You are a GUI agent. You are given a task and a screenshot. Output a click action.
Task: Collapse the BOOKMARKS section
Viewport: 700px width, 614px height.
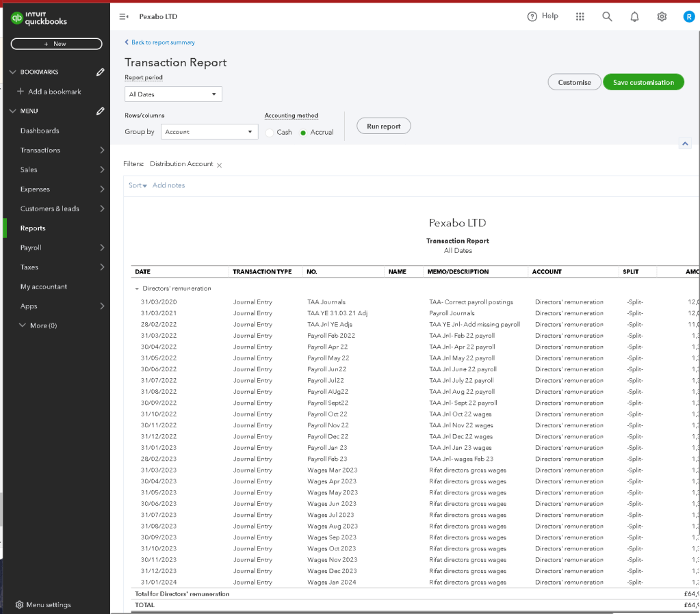point(12,72)
